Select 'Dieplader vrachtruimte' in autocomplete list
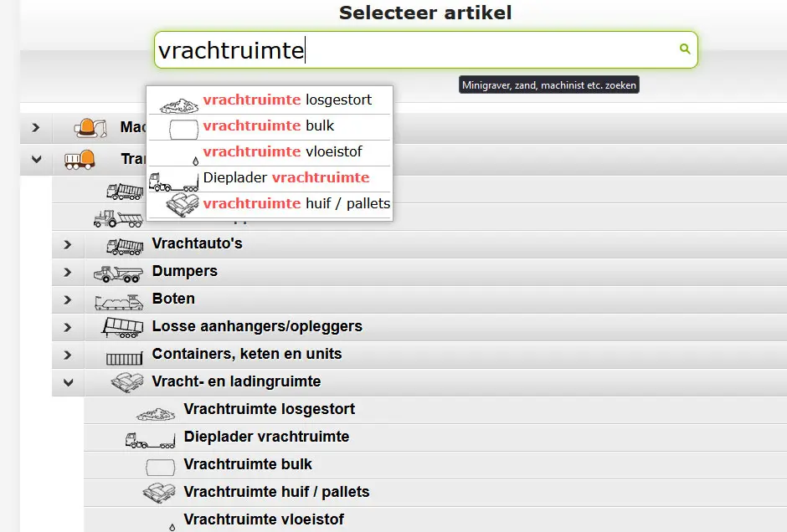 click(x=285, y=177)
